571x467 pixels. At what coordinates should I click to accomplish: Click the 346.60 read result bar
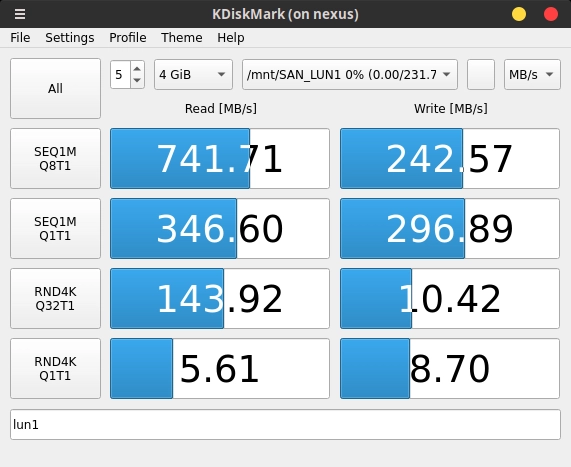point(220,228)
